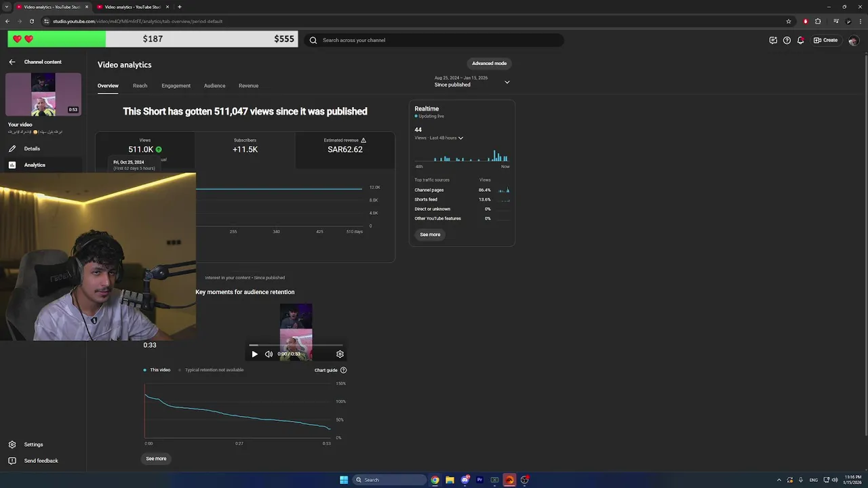Open the channel account avatar menu

(853, 40)
